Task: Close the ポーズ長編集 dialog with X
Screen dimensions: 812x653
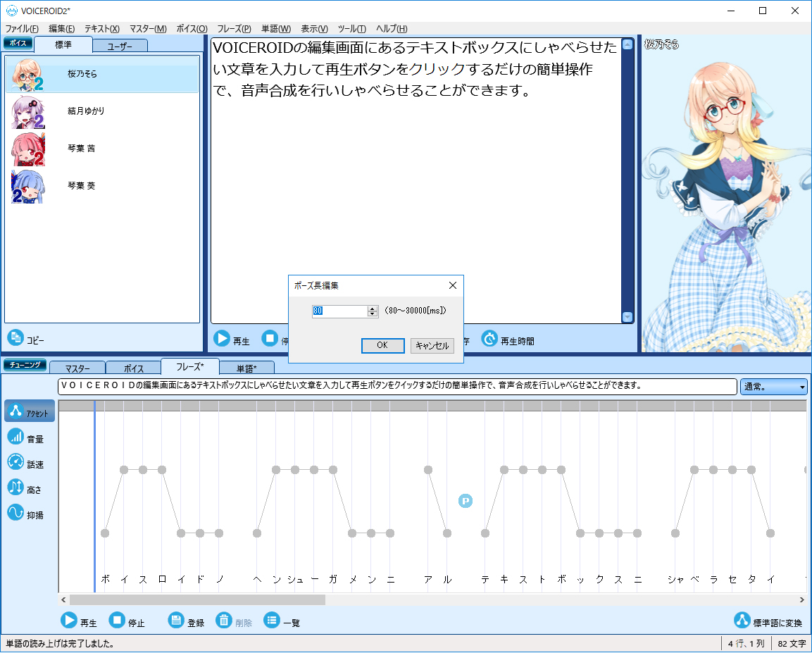Action: tap(453, 285)
